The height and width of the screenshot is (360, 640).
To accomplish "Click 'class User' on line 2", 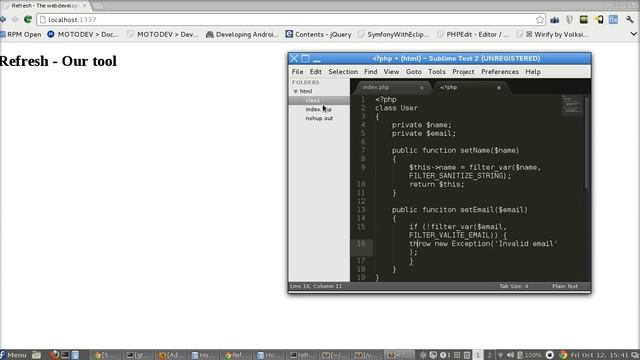I will point(396,108).
